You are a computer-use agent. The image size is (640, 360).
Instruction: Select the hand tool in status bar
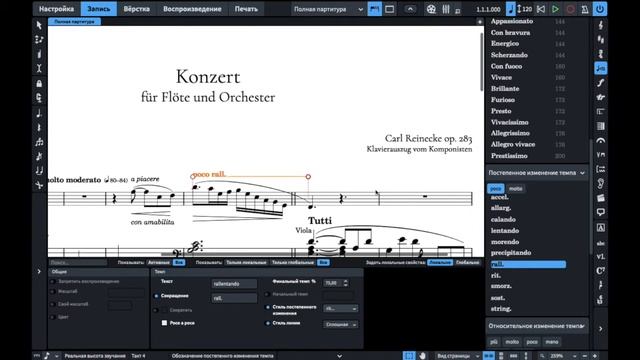(x=422, y=356)
